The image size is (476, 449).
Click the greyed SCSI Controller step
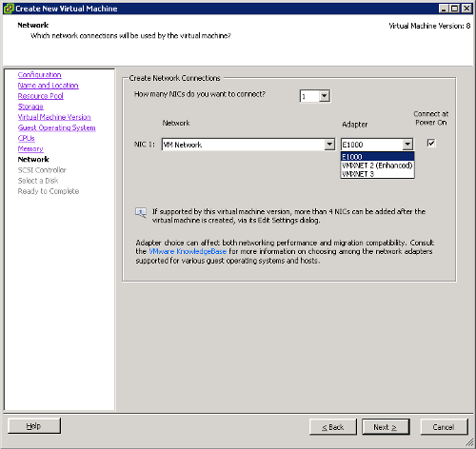[42, 170]
